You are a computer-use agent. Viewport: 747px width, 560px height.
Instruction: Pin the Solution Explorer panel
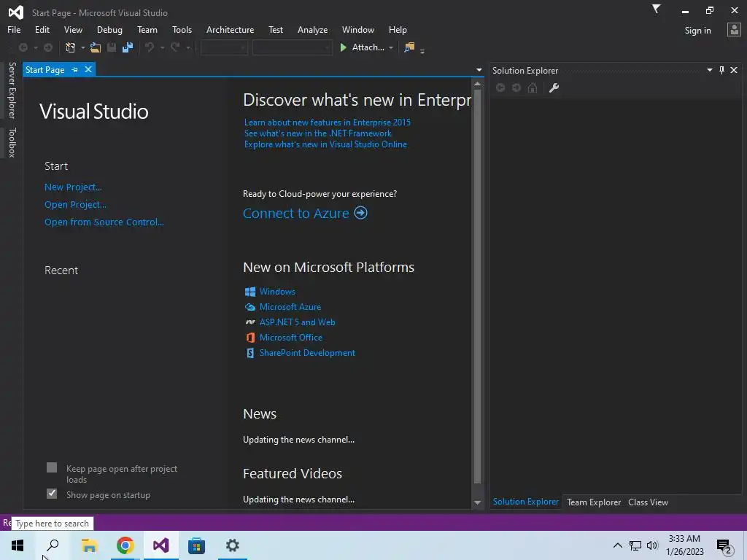(x=721, y=70)
